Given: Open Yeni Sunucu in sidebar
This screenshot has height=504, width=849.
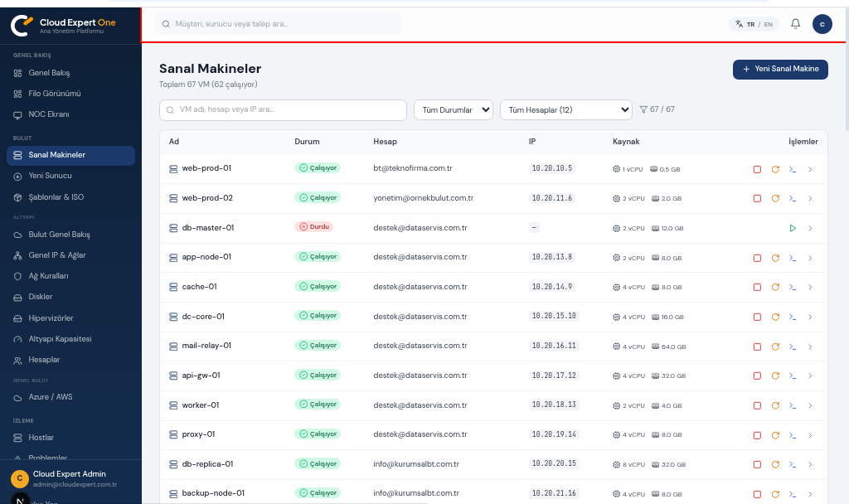Looking at the screenshot, I should 70,176.
